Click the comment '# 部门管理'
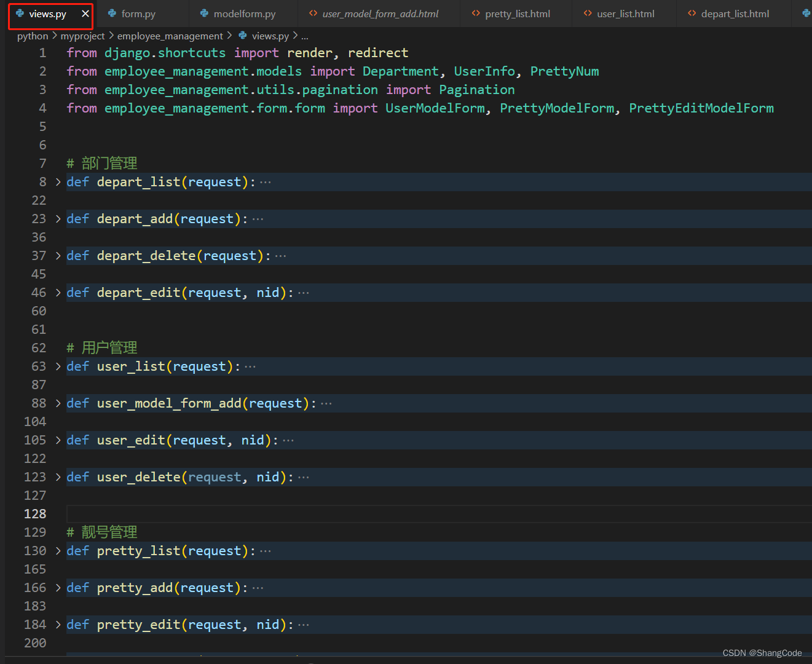 (102, 164)
